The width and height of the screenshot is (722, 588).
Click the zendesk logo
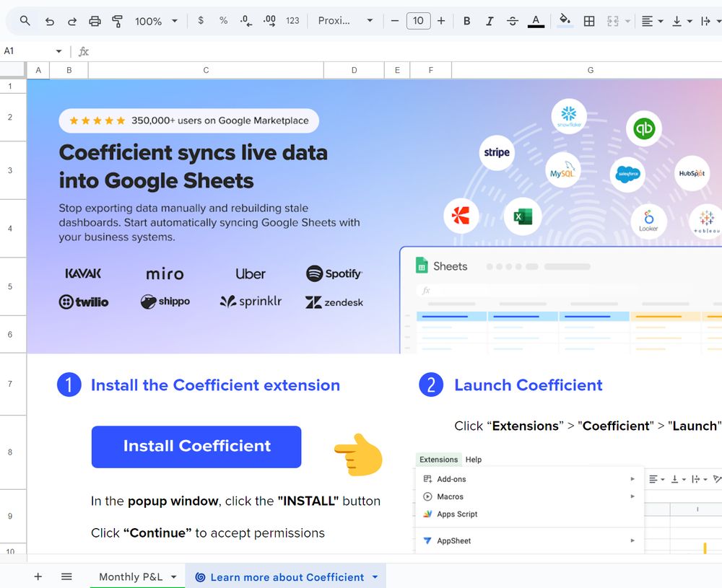tap(334, 302)
